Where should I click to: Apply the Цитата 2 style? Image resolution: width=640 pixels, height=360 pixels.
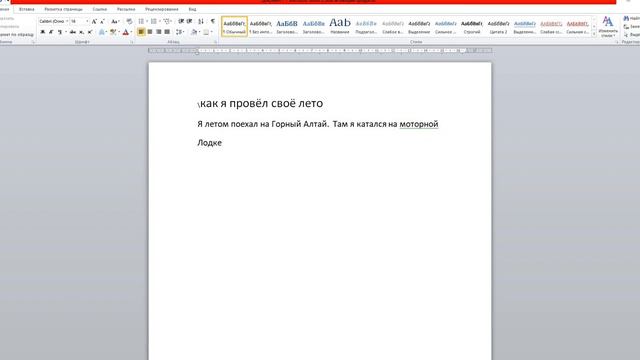(498, 27)
